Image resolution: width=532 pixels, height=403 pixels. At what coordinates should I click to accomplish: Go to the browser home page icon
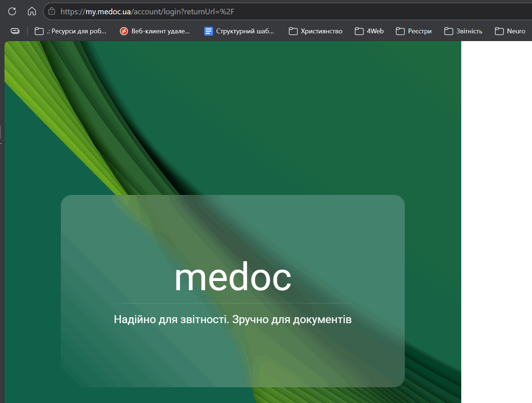click(x=32, y=11)
